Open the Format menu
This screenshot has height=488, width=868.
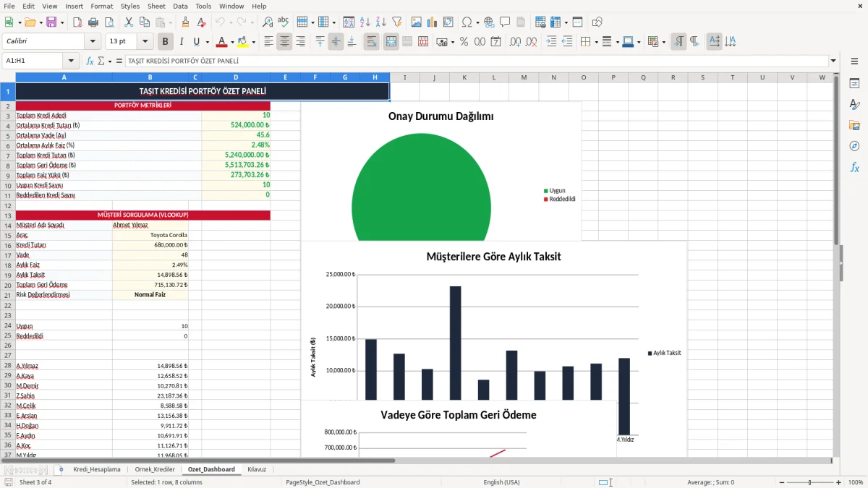point(102,6)
